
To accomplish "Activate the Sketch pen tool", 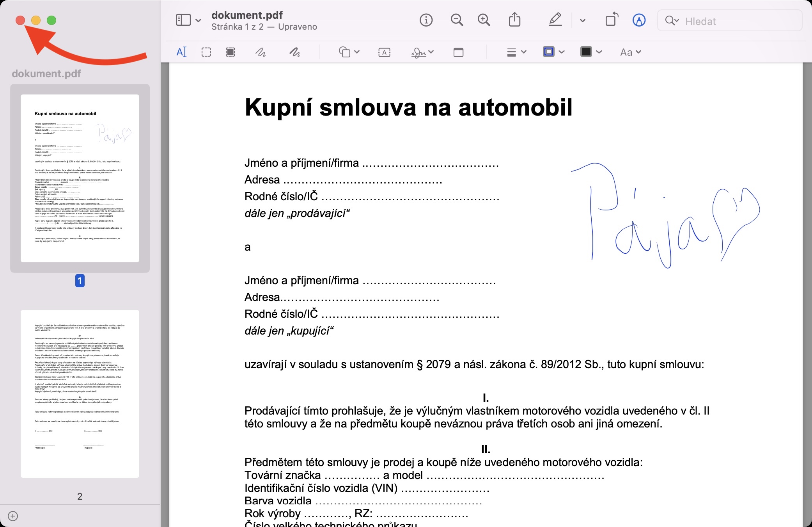I will coord(261,52).
